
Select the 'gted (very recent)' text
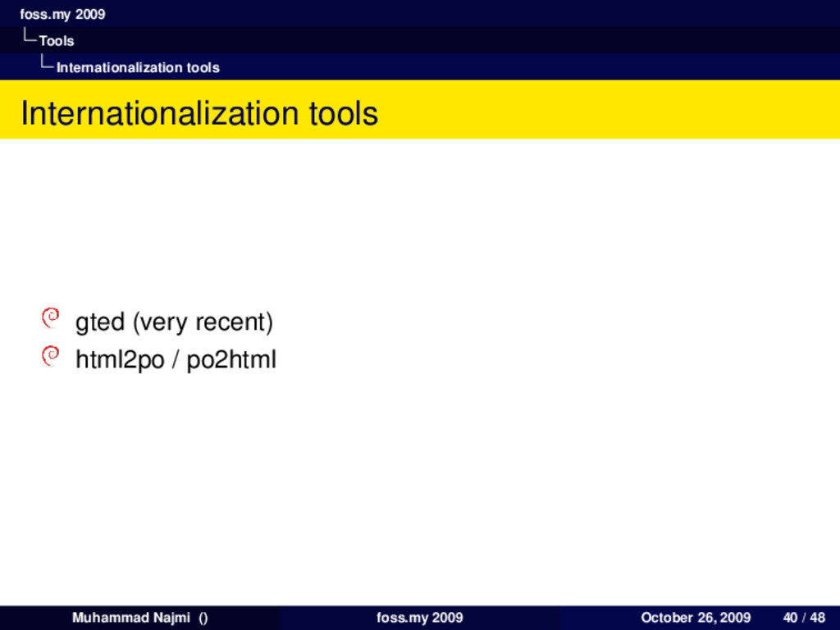click(x=174, y=322)
